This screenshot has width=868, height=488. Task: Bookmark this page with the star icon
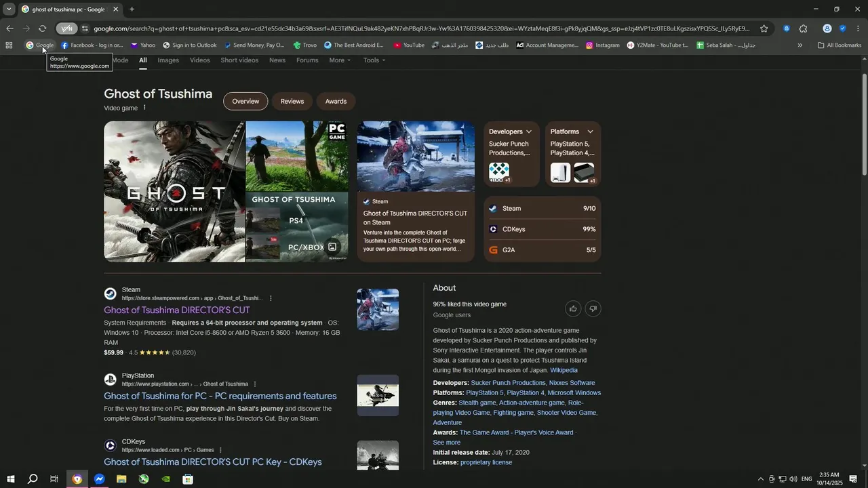(x=764, y=28)
